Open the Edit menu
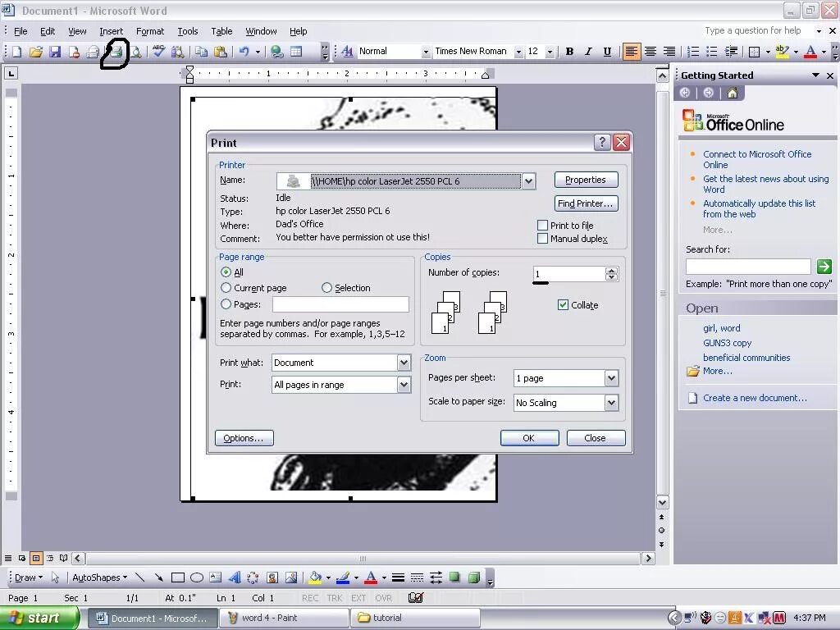840x630 pixels. 48,31
